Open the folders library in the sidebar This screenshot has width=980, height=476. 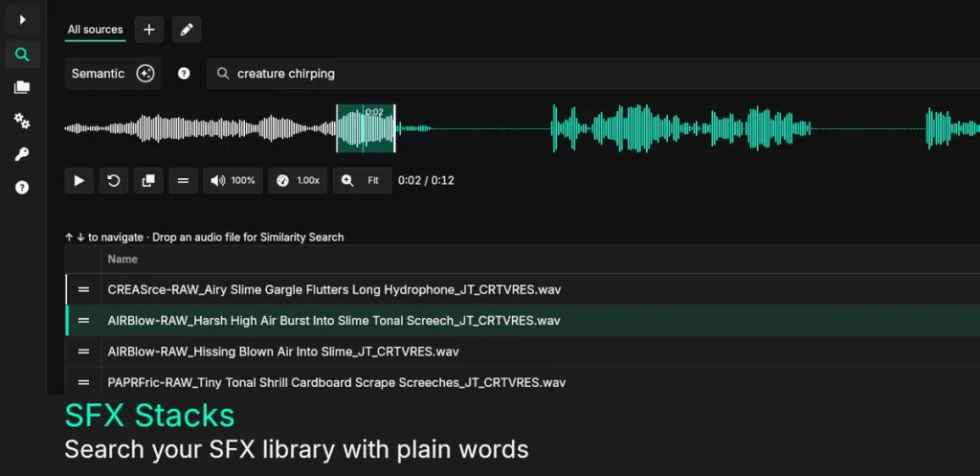23,87
